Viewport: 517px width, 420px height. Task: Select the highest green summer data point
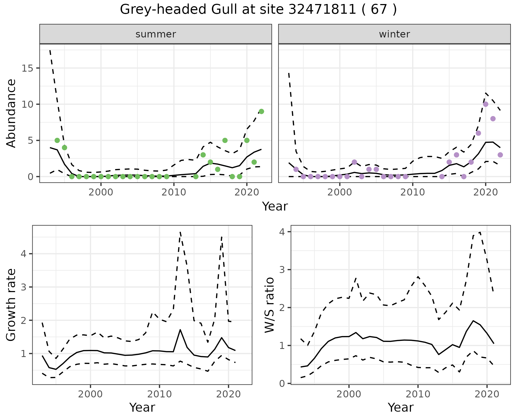(261, 111)
